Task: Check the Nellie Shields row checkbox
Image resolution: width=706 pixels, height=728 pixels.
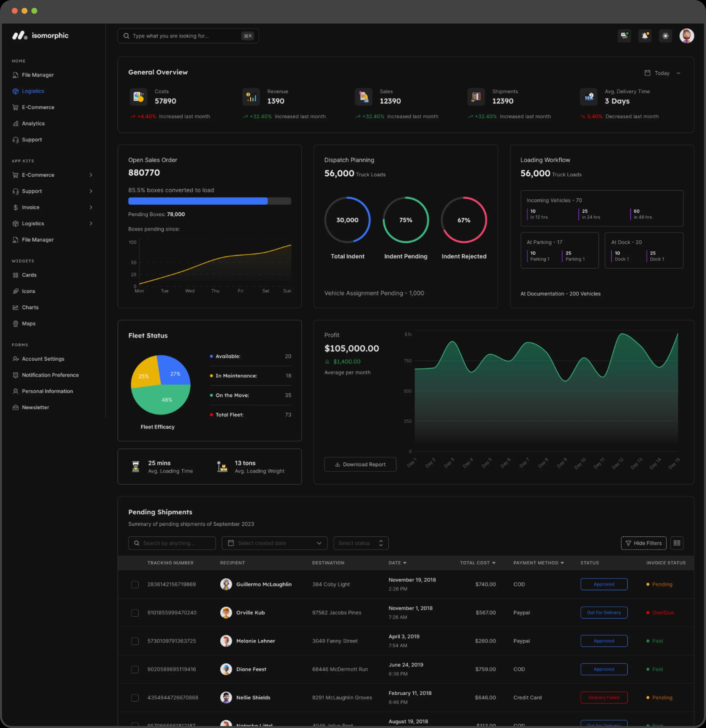Action: pyautogui.click(x=135, y=698)
